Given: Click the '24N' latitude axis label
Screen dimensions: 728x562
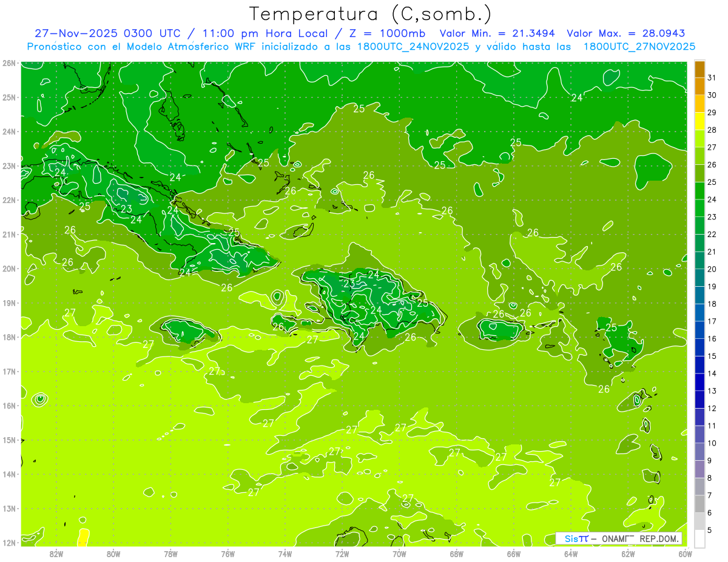Looking at the screenshot, I should 9,132.
